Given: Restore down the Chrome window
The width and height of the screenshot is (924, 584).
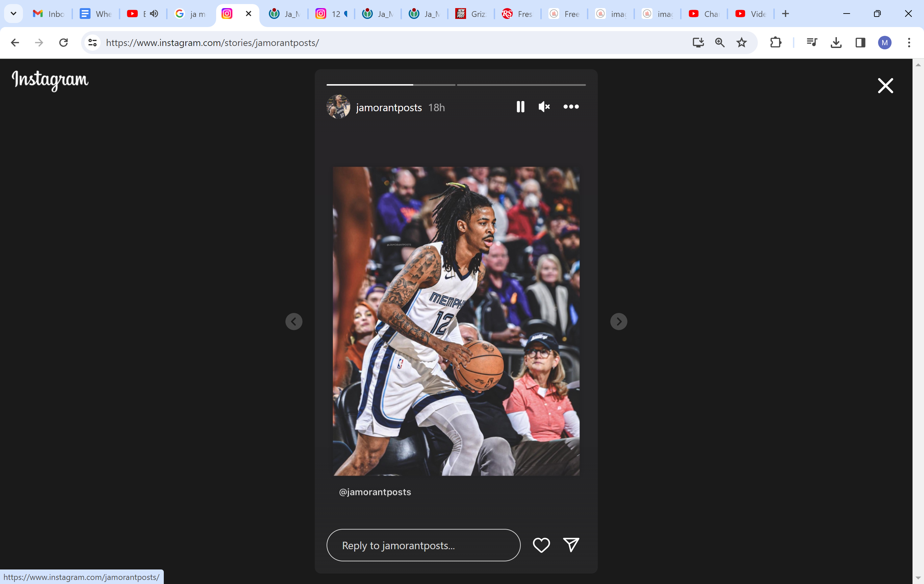Looking at the screenshot, I should pos(877,14).
